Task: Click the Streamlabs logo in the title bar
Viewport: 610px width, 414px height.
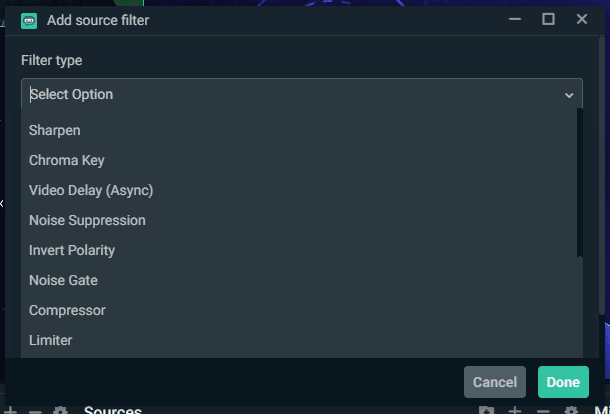Action: coord(29,21)
